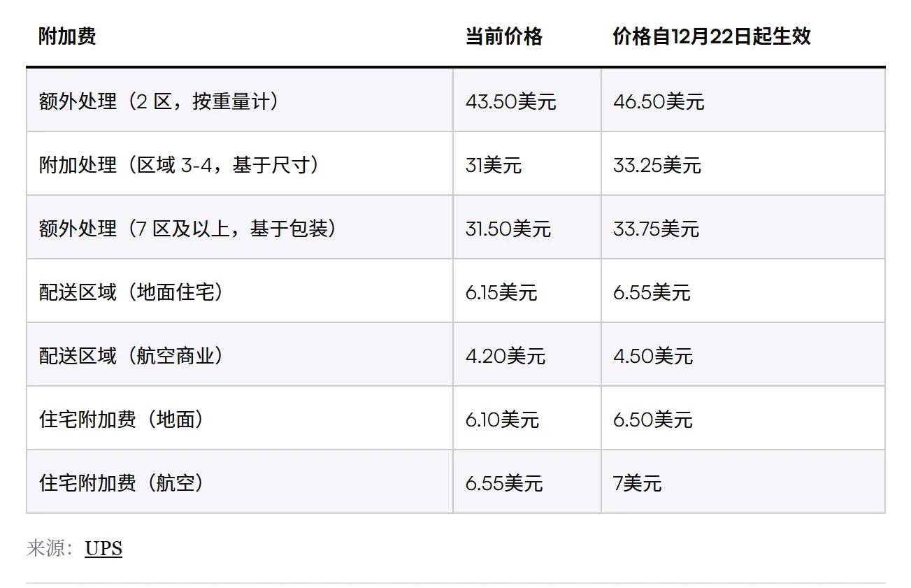911x588 pixels.
Task: Click the 6.15美元 price cell
Action: 501,293
